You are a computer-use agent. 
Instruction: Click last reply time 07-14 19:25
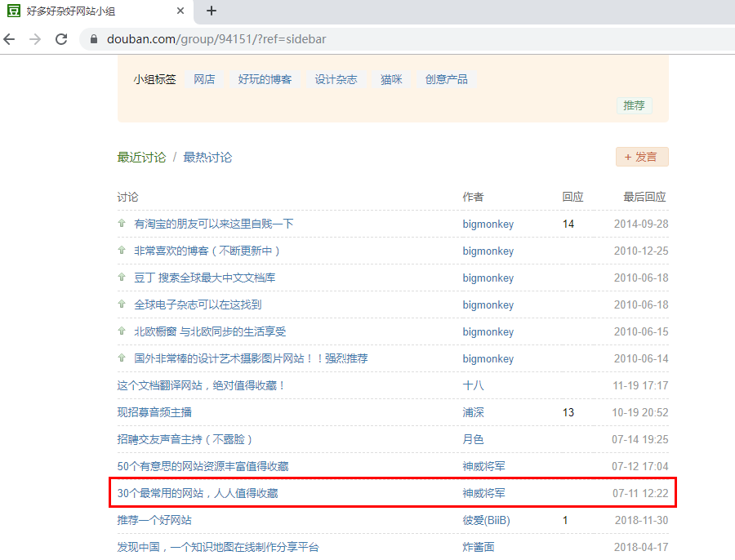pos(640,439)
